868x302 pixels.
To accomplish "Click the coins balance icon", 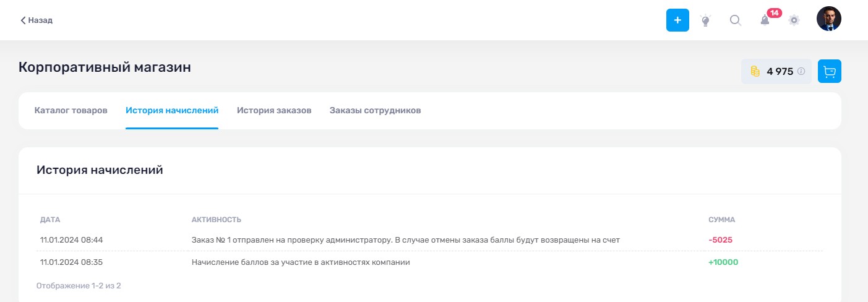I will pyautogui.click(x=755, y=71).
